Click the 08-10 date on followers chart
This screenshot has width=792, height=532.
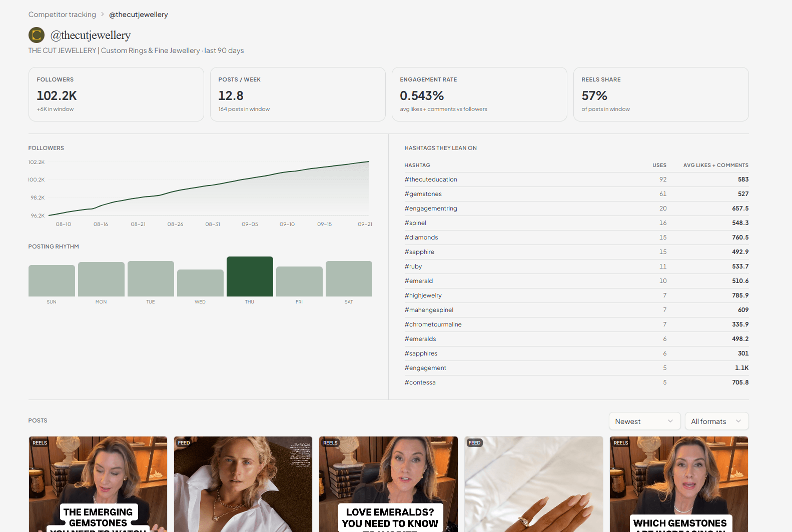(x=64, y=224)
